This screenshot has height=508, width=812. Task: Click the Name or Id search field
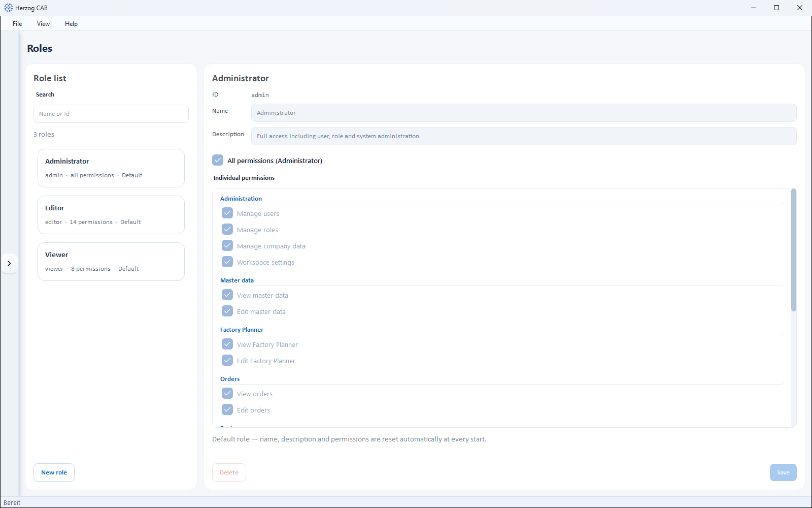click(x=111, y=114)
